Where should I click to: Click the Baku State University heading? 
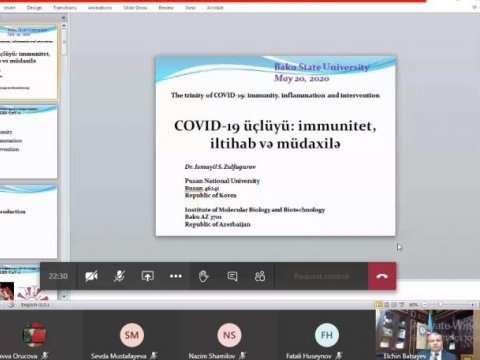[x=322, y=67]
